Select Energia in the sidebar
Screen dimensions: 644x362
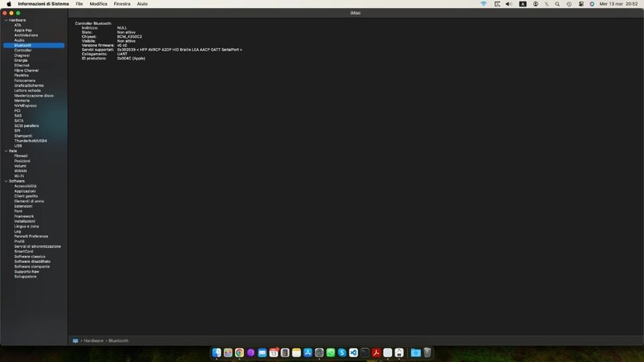pyautogui.click(x=21, y=60)
